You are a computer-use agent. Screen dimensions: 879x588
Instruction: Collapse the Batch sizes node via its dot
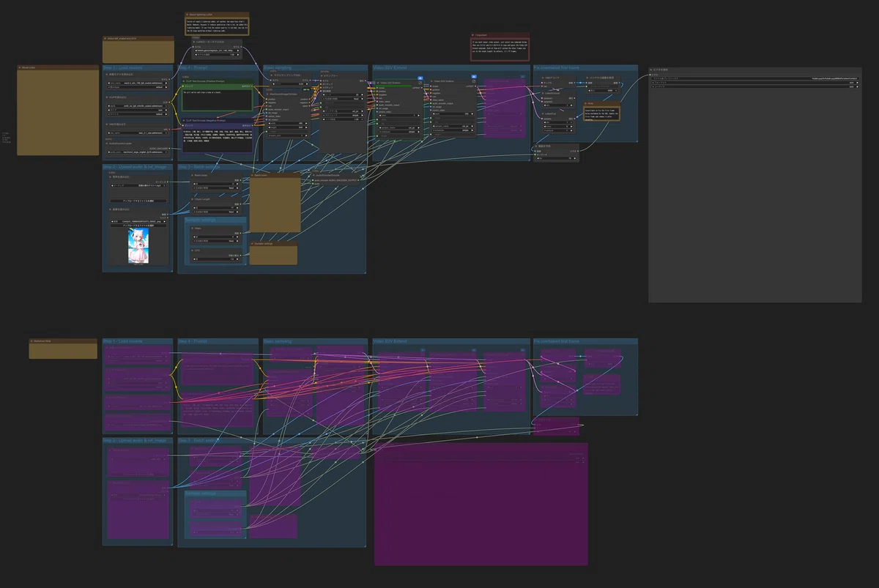(x=192, y=175)
